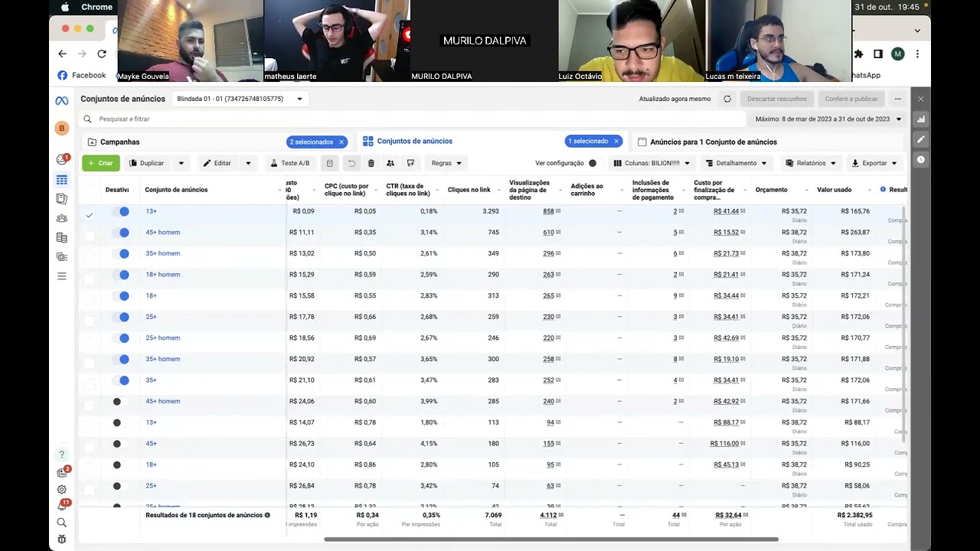Viewport: 980px width, 551px height.
Task: Click the people audience icon in toolbar
Action: pyautogui.click(x=390, y=163)
